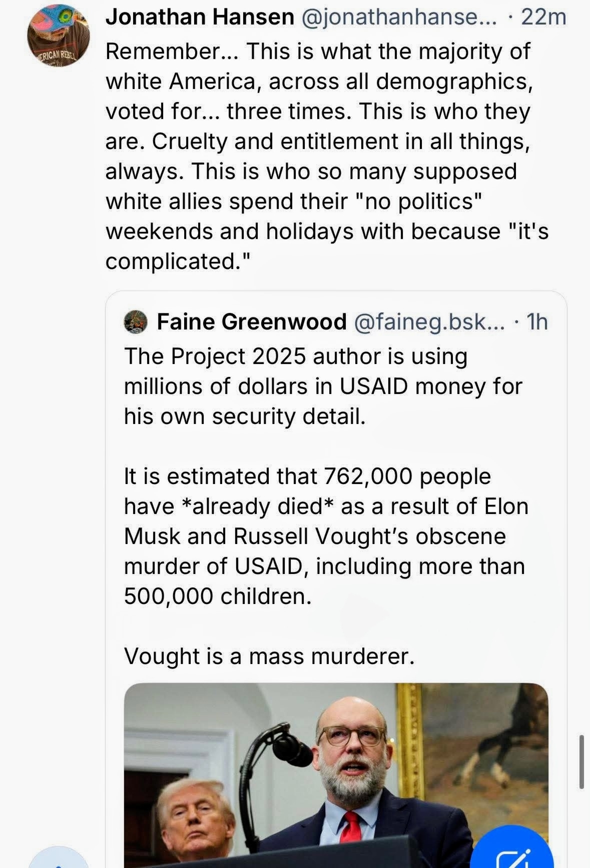
Task: Tap the "500,000 children." line in quoted post
Action: click(x=218, y=596)
